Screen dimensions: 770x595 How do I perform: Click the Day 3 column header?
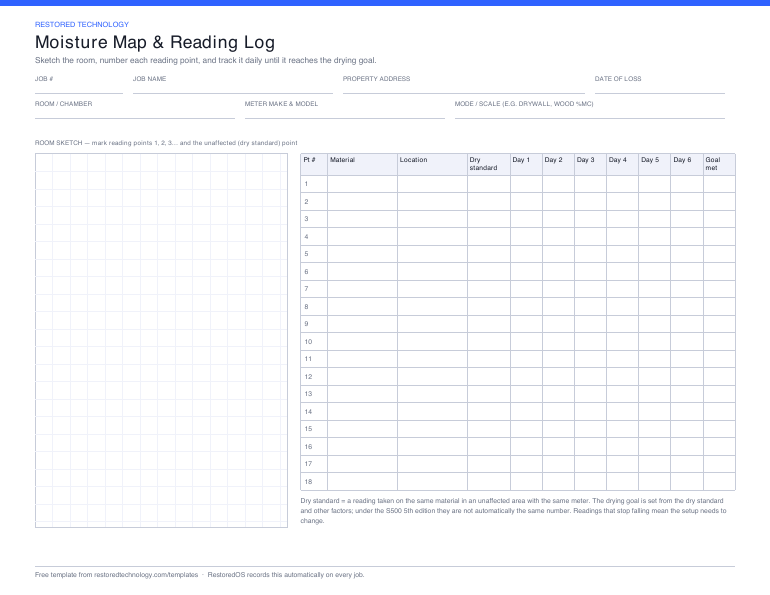click(x=590, y=164)
